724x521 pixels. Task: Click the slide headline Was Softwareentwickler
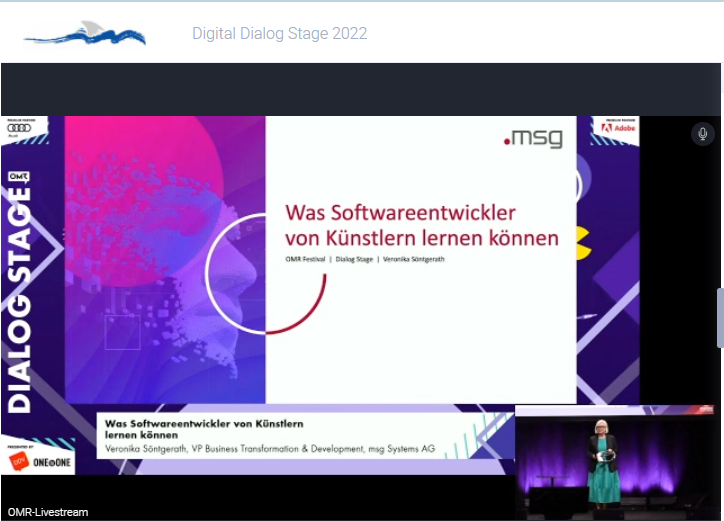pos(422,225)
